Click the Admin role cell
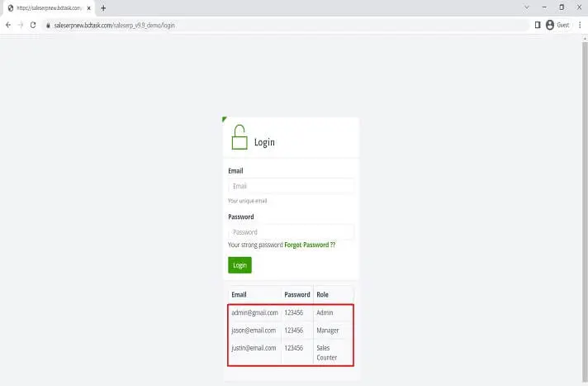 point(325,312)
